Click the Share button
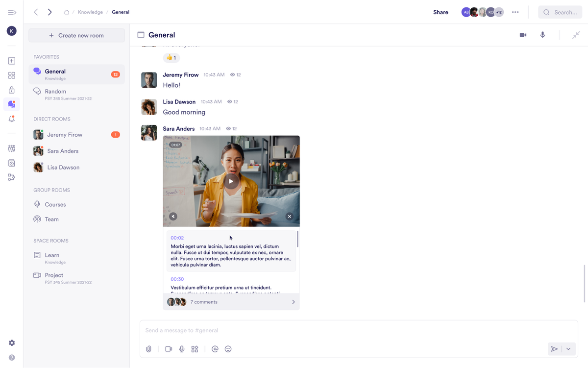The image size is (588, 368). [441, 12]
